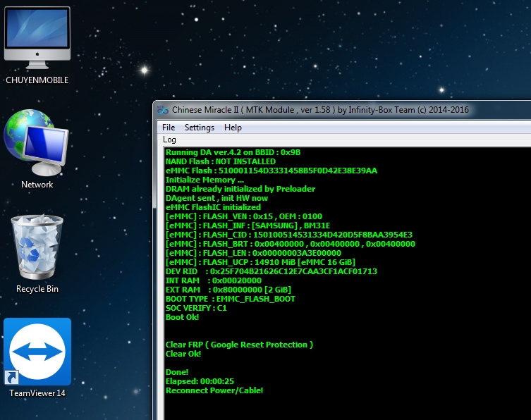Screen dimensions: 531x420
Task: Open the File menu
Action: coord(169,128)
